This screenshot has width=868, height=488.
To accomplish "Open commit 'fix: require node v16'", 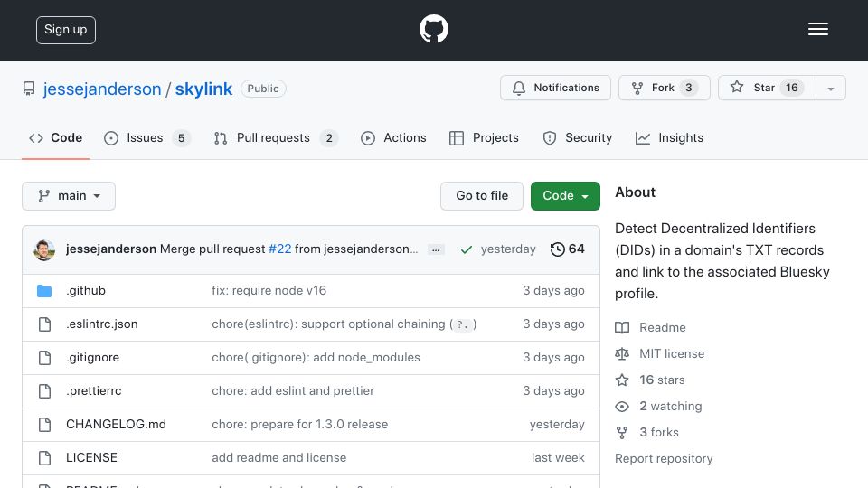I will (x=269, y=290).
